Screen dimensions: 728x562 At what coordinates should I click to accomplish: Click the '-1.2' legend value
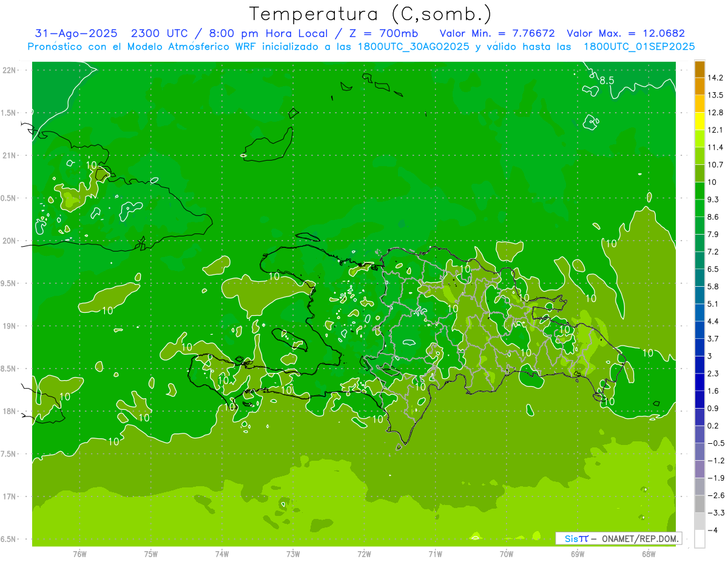715,460
